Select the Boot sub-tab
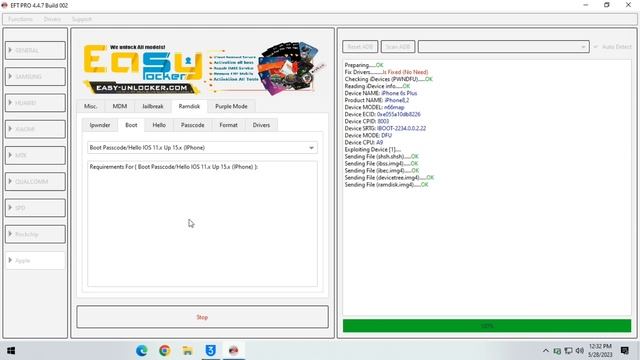The height and width of the screenshot is (360, 640). click(x=131, y=125)
